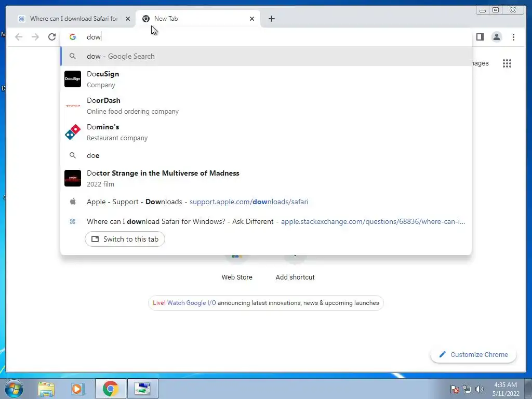Click the Stack Exchange icon in suggestion
532x399 pixels.
click(x=73, y=221)
